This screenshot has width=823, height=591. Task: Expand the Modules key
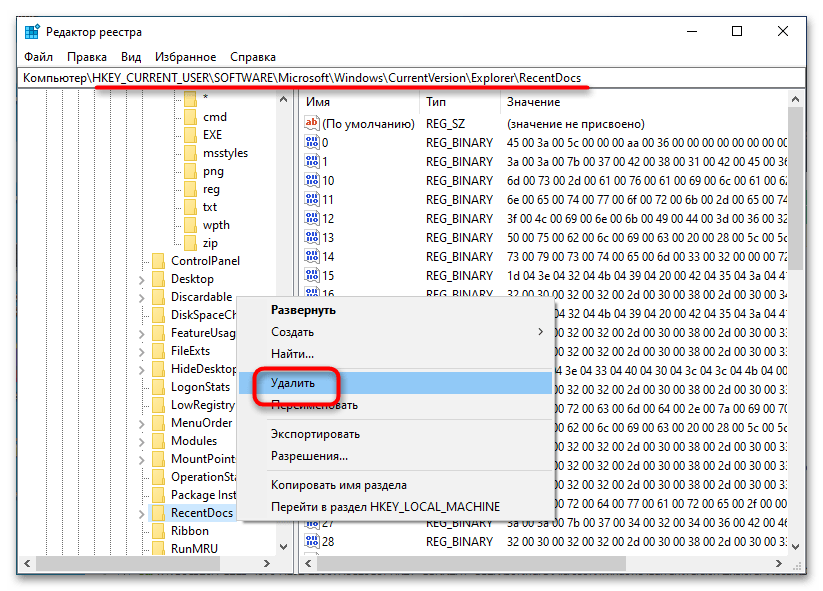click(x=142, y=442)
